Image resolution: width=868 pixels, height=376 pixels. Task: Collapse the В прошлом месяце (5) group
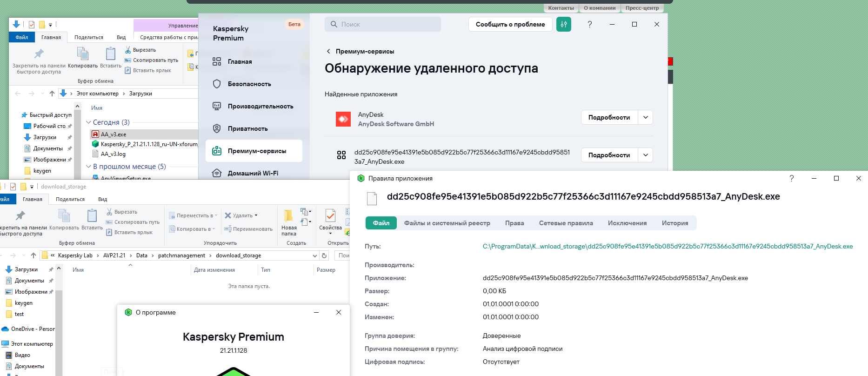[89, 167]
